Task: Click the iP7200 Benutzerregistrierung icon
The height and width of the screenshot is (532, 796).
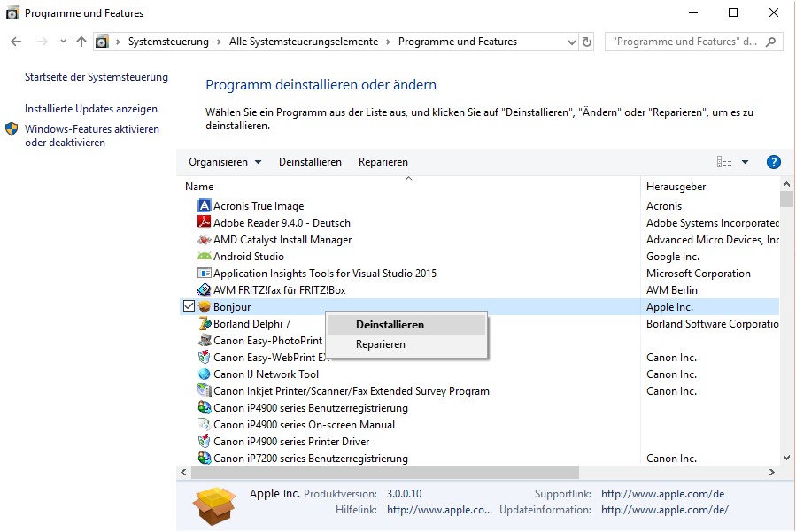Action: click(x=204, y=458)
